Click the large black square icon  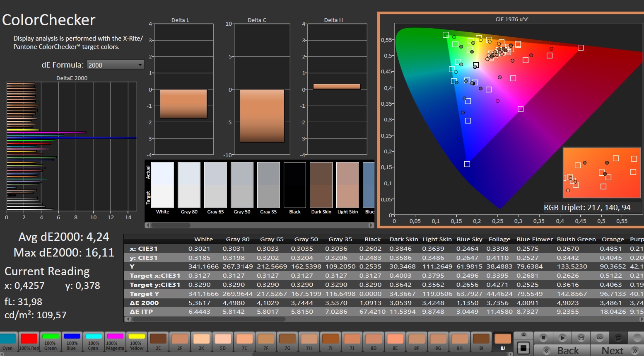523,348
